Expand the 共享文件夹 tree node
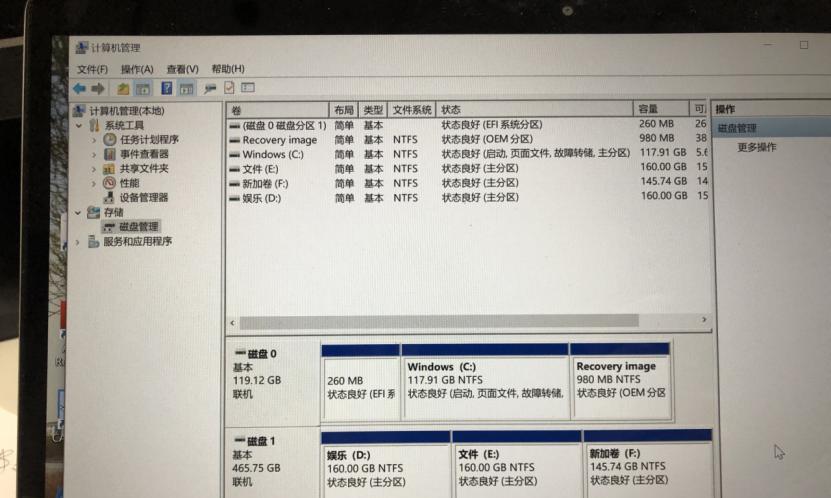 coord(94,170)
